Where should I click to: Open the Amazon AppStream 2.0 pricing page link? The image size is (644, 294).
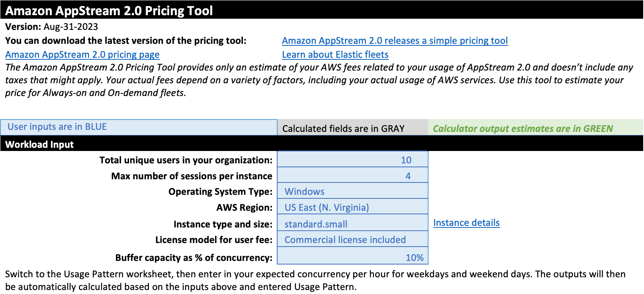tap(82, 55)
